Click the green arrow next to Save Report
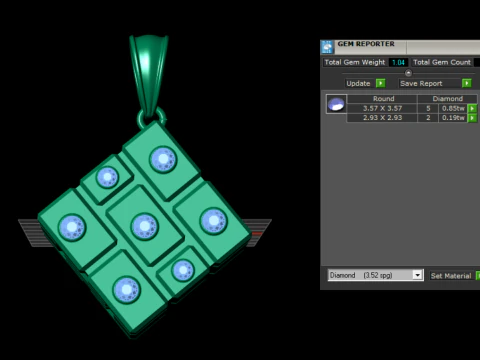This screenshot has width=480, height=360. click(x=467, y=83)
